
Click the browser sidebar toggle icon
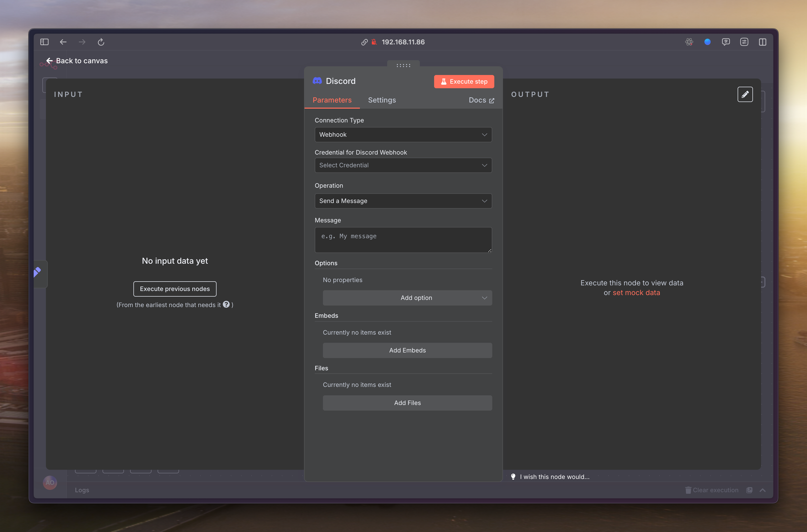44,42
